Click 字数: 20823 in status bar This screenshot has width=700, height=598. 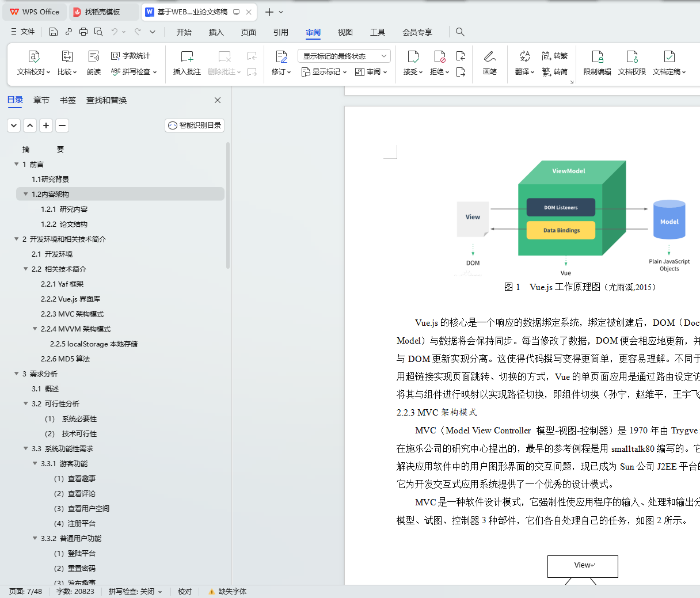pos(75,592)
